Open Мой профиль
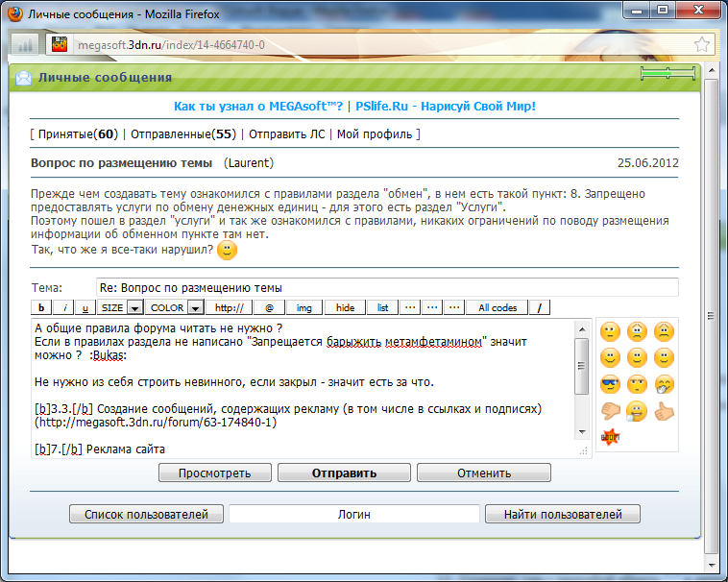728x582 pixels. coord(375,134)
